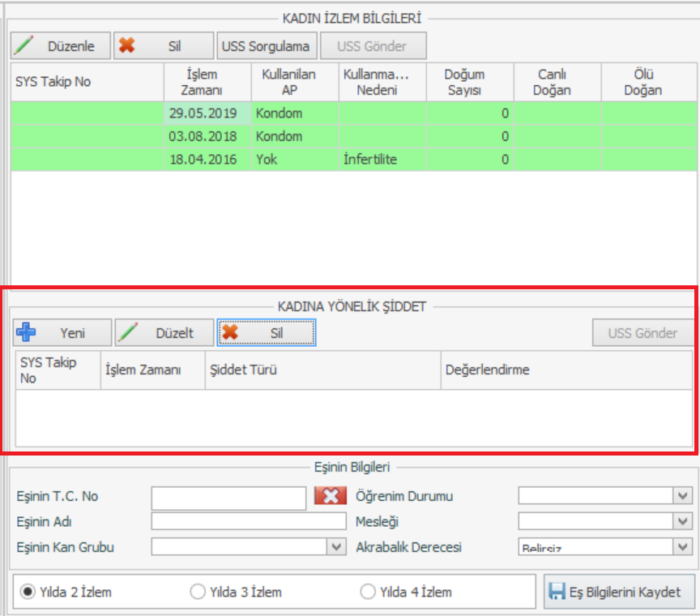The height and width of the screenshot is (616, 700).
Task: Click the Eşinin Adı text field
Action: click(248, 521)
